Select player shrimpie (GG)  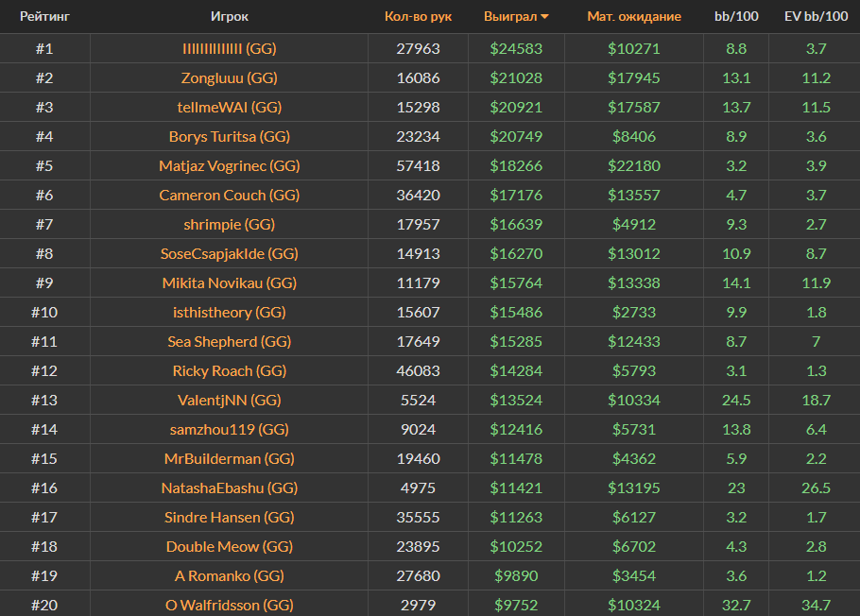(230, 225)
